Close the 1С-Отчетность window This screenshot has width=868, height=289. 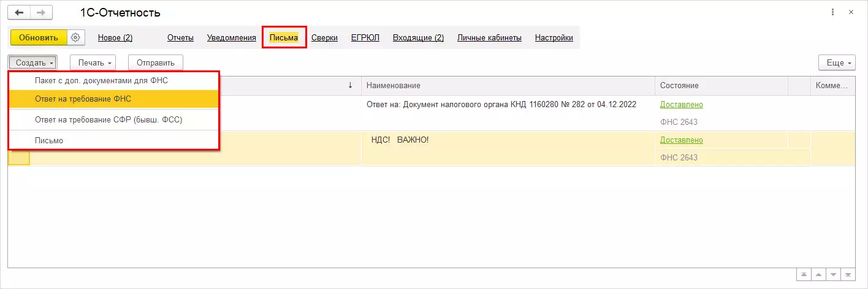(x=850, y=12)
